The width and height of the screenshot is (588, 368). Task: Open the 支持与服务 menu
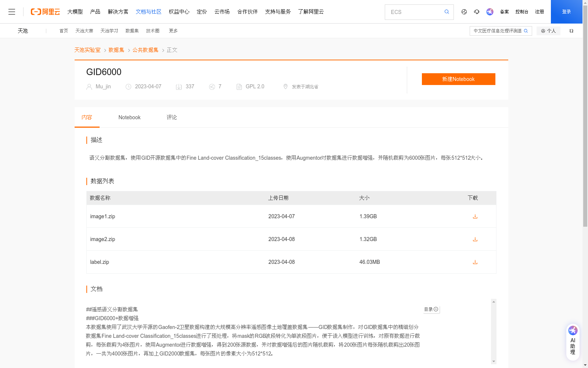coord(278,12)
